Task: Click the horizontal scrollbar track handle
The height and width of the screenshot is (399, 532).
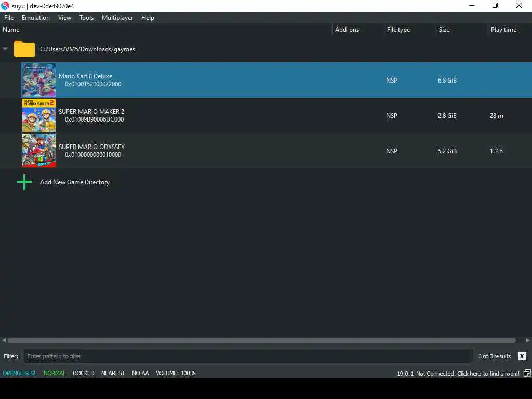Action: click(262, 340)
